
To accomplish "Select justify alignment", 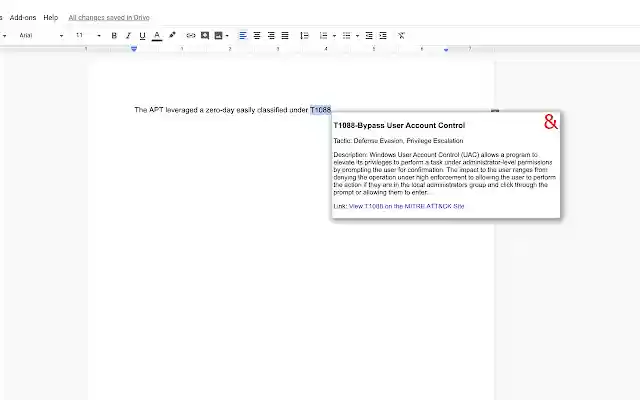I will (x=285, y=36).
